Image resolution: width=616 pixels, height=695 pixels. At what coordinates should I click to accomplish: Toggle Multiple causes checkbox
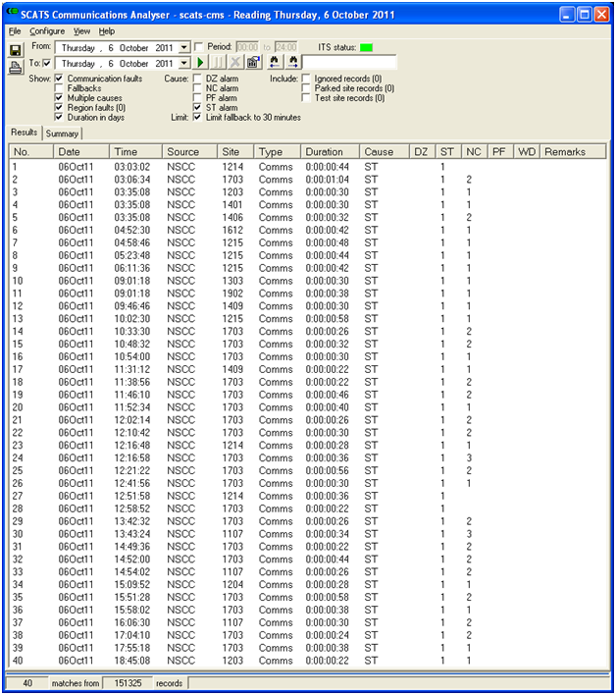click(x=59, y=98)
